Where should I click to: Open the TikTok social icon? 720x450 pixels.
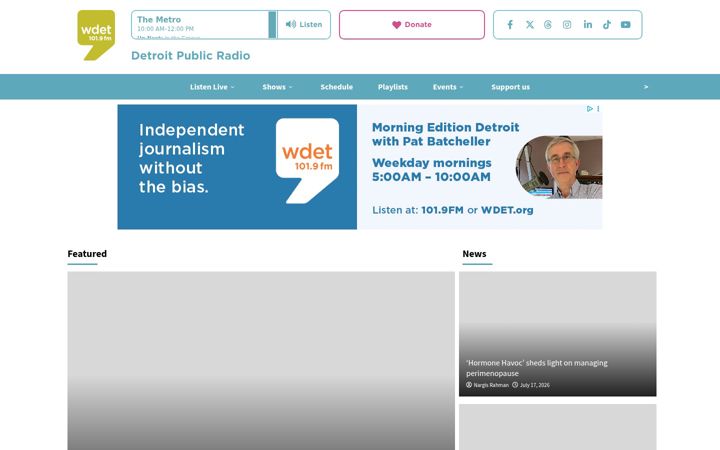click(607, 25)
